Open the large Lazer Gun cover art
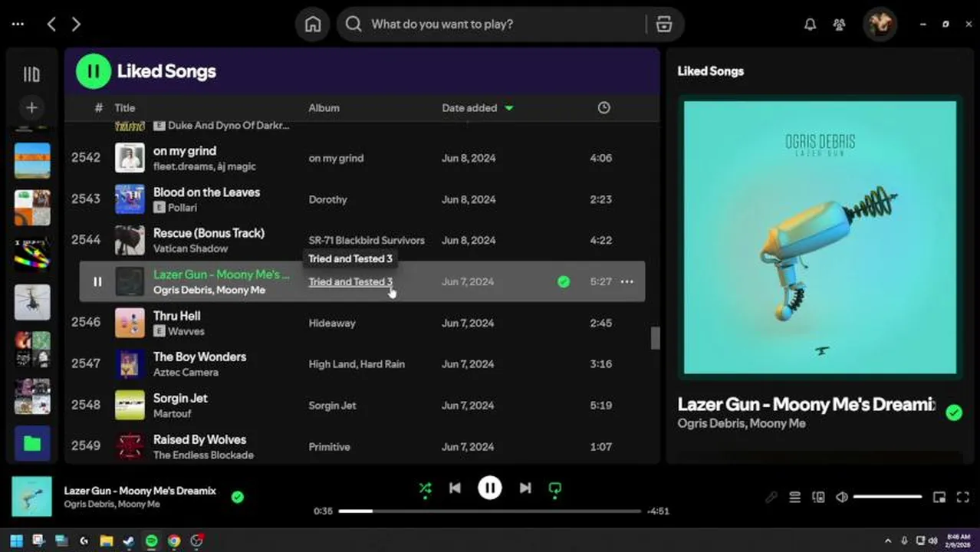 [x=820, y=237]
